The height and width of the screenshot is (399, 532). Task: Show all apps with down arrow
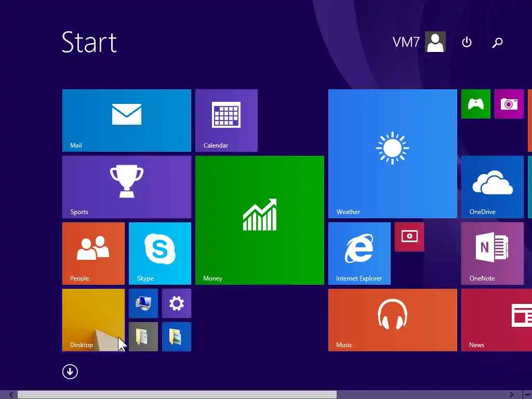tap(70, 371)
